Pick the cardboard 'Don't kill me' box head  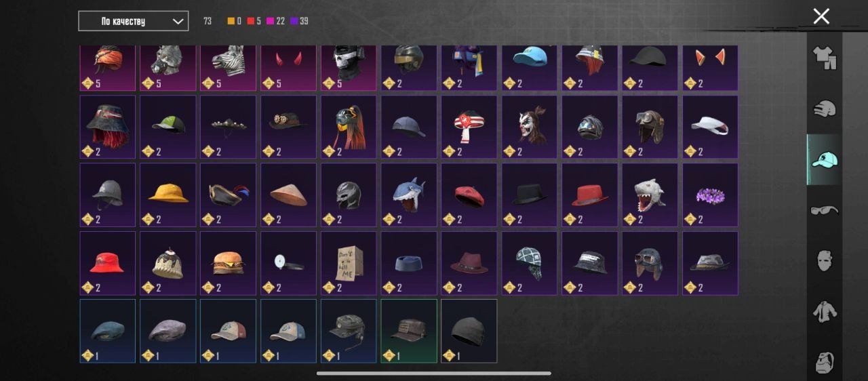pyautogui.click(x=349, y=263)
